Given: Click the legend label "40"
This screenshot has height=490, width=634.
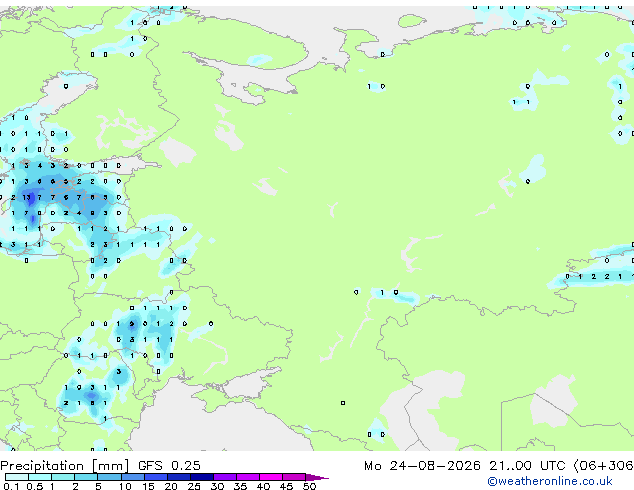Looking at the screenshot, I should point(263,486).
